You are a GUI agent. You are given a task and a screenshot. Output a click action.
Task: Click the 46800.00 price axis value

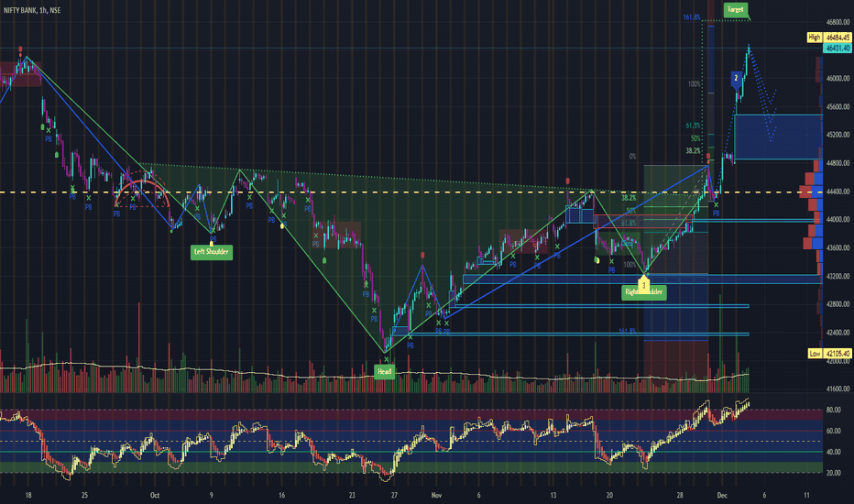click(838, 22)
